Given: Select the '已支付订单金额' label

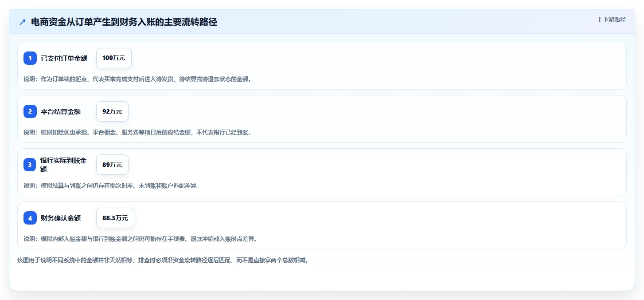Looking at the screenshot, I should point(64,58).
